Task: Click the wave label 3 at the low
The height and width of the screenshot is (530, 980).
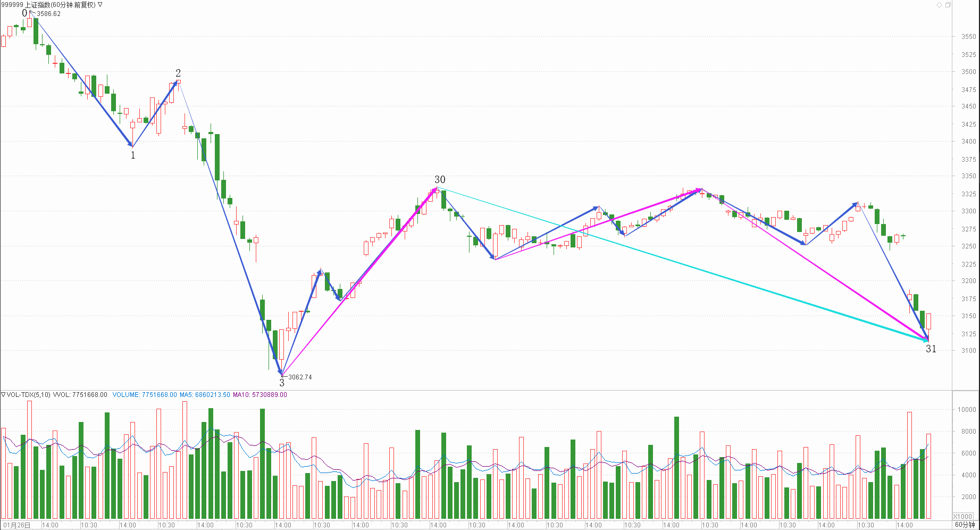Action: 282,383
